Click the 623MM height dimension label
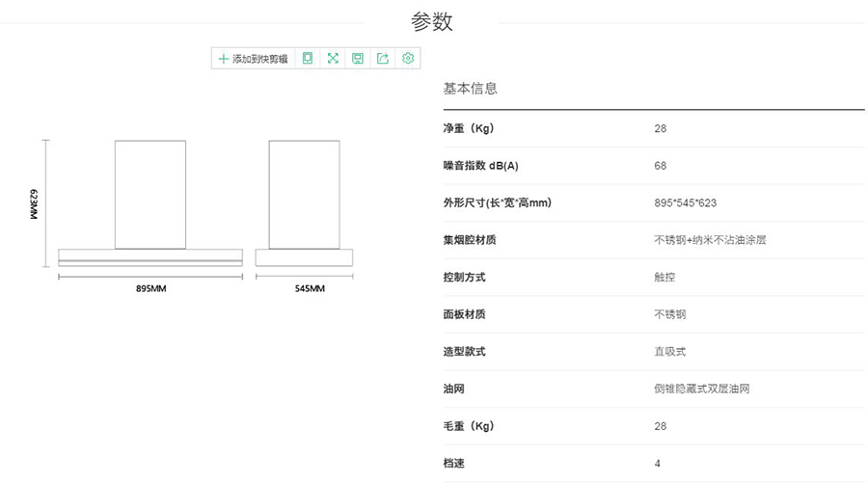The width and height of the screenshot is (868, 483). (34, 204)
